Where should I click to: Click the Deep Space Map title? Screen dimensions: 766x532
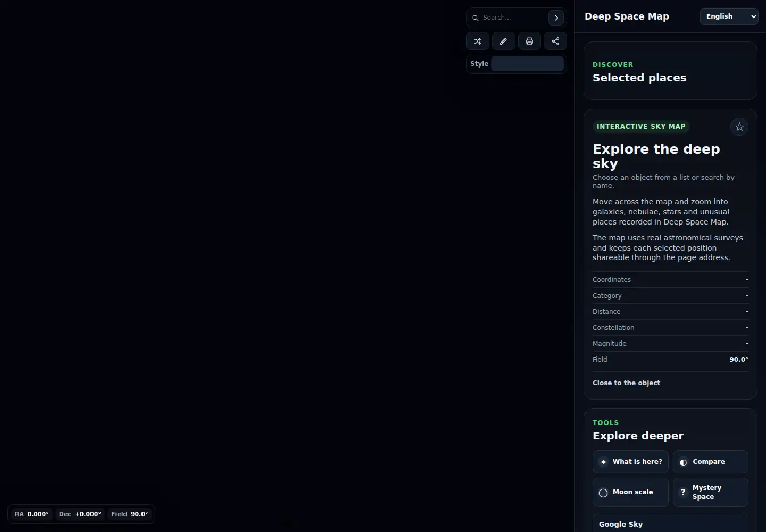click(627, 16)
